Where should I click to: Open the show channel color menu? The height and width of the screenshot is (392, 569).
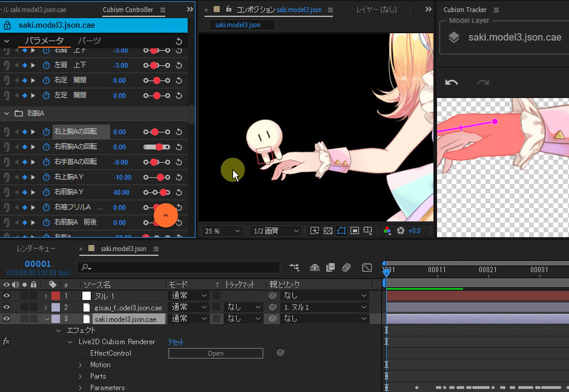pos(387,231)
